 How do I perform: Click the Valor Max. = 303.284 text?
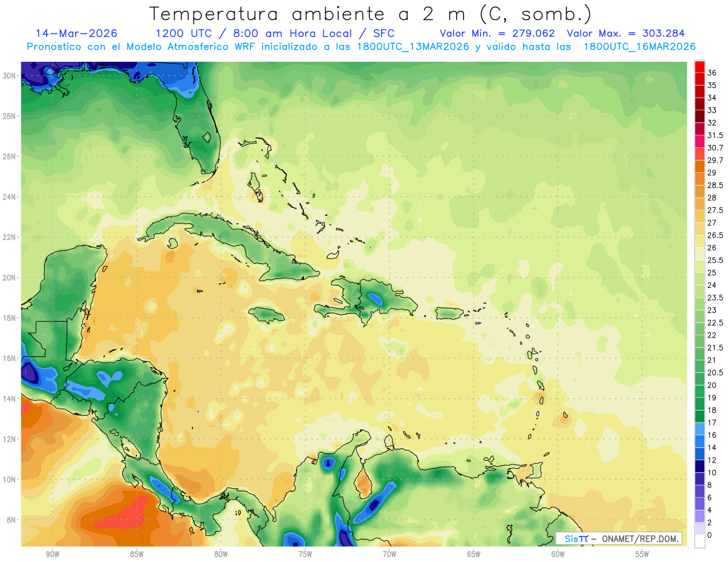click(x=626, y=33)
